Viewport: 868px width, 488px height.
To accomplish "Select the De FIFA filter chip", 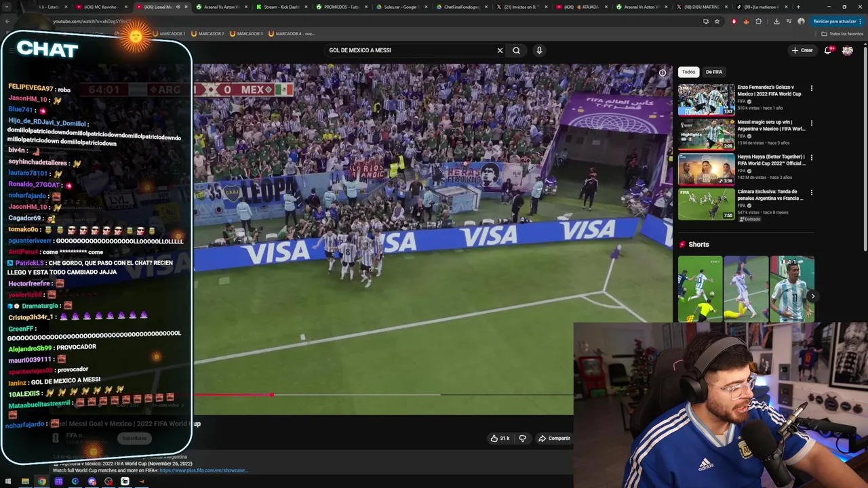I will click(714, 72).
